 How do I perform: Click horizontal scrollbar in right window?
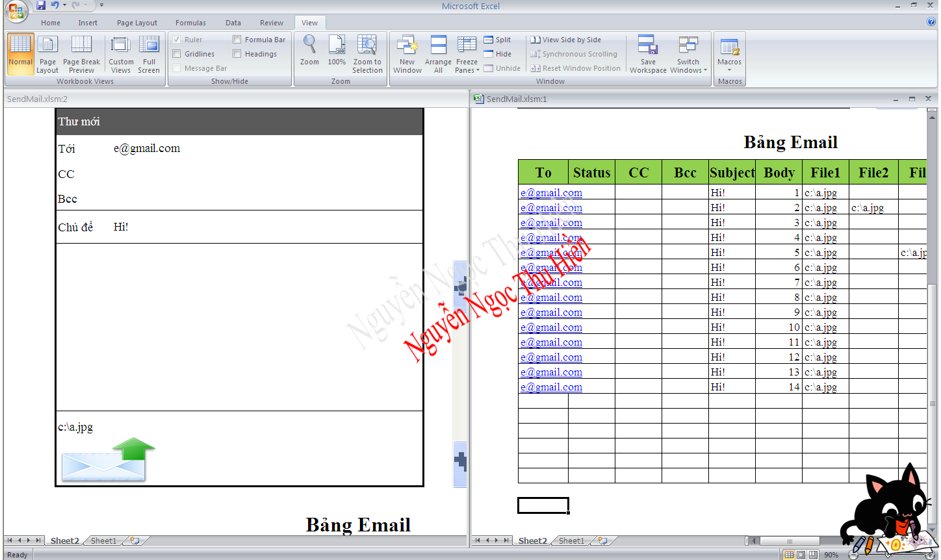pos(789,541)
